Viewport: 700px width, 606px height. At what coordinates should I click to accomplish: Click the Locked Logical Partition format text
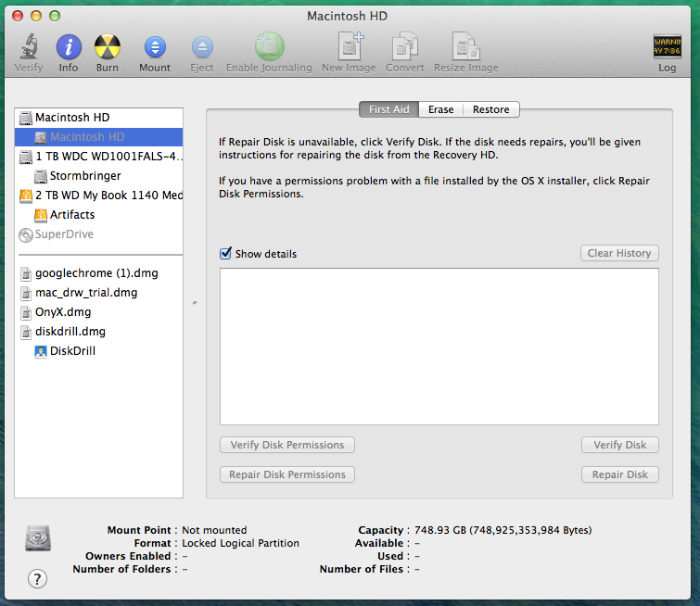(240, 543)
